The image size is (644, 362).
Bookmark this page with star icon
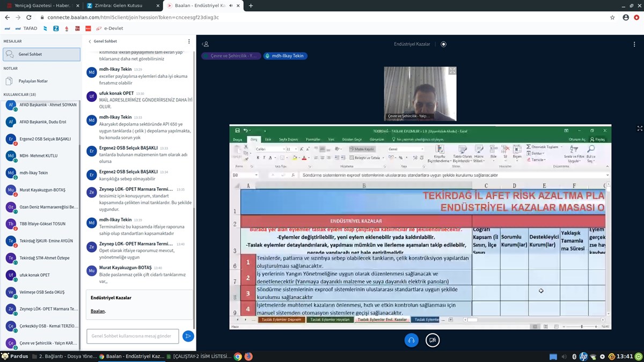[x=612, y=17]
